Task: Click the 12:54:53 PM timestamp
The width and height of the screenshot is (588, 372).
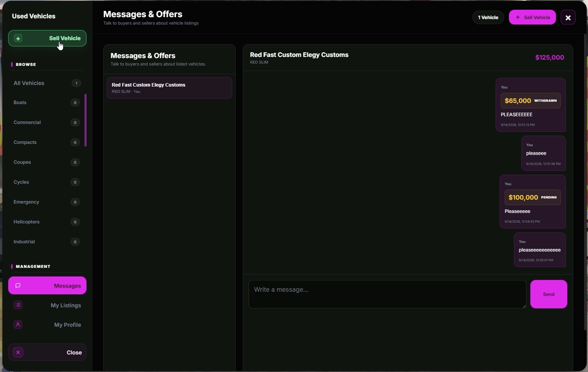Action: [522, 221]
